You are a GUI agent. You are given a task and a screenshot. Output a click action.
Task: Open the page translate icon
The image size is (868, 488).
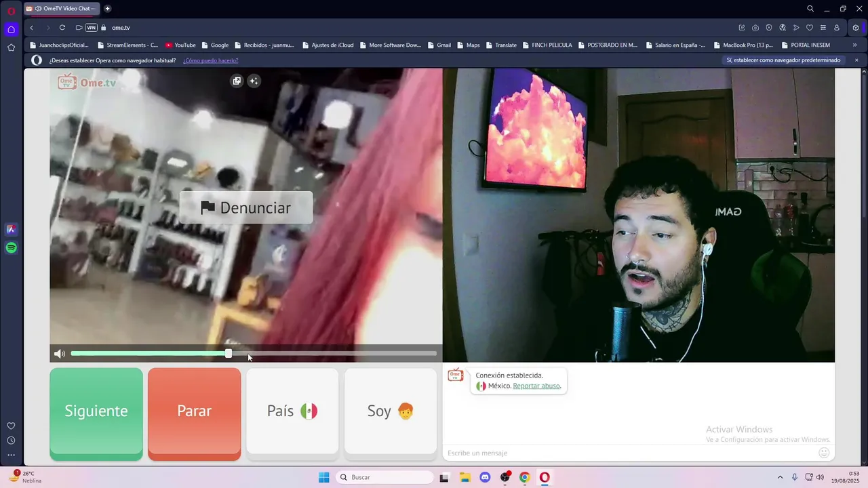click(x=783, y=28)
